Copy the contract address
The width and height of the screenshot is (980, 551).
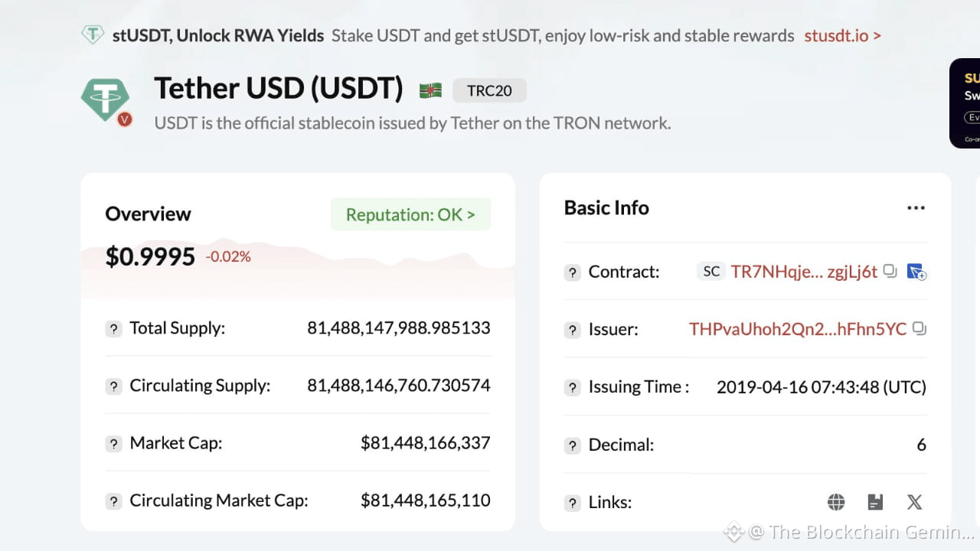click(890, 271)
